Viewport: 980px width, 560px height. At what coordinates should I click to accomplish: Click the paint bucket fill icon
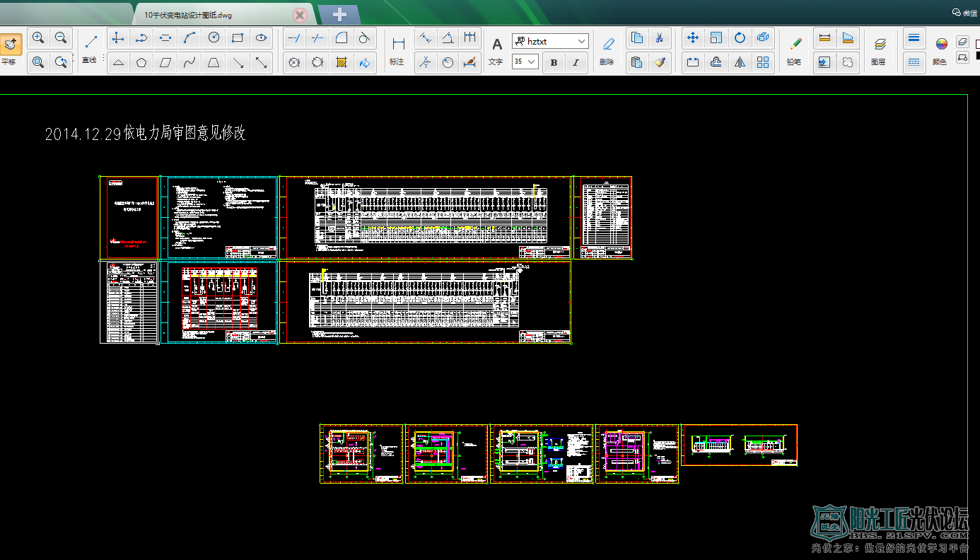tap(365, 62)
